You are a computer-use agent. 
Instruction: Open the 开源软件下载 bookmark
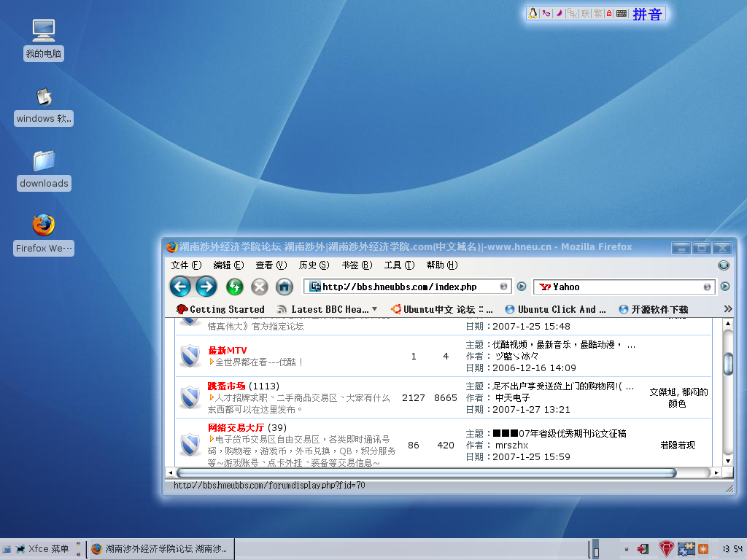[654, 309]
